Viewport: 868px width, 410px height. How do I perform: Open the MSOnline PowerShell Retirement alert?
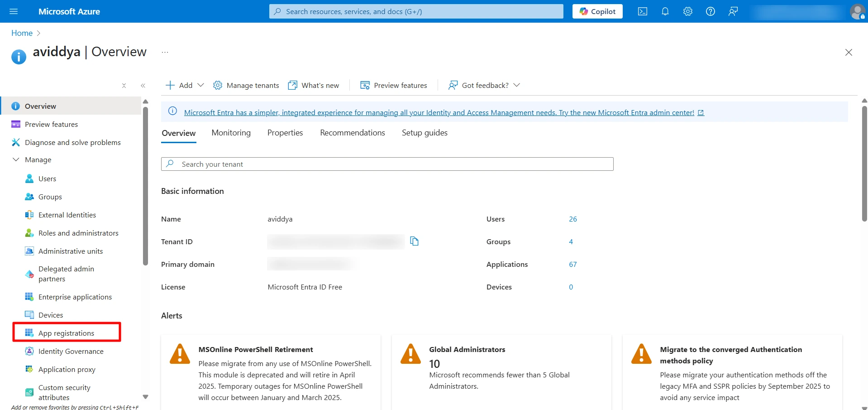coord(271,372)
